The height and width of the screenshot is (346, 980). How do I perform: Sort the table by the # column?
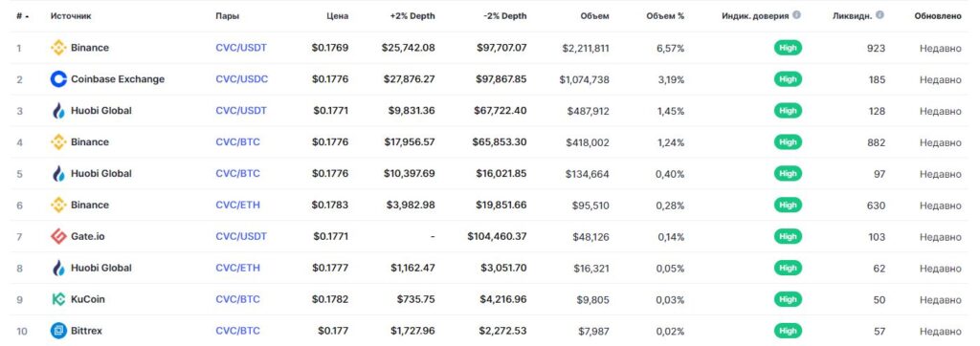click(x=19, y=16)
